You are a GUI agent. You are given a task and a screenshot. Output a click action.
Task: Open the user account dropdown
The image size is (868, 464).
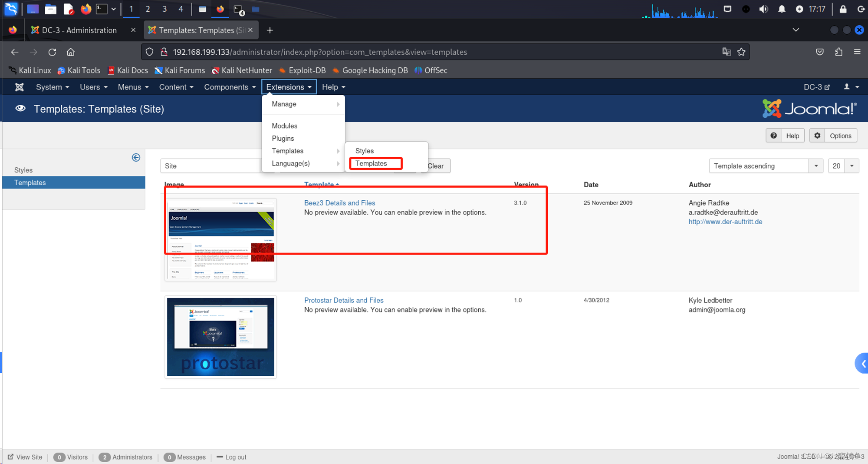851,87
